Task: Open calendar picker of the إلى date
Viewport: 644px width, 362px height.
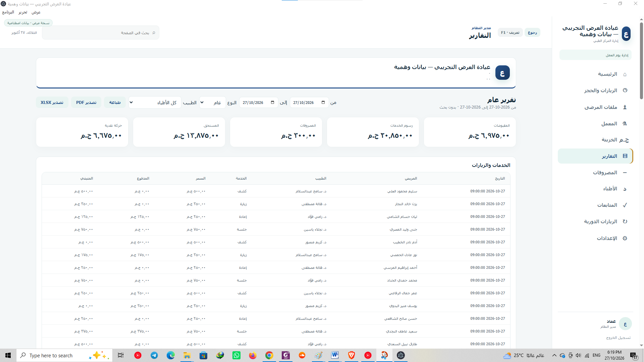Action: [x=272, y=103]
